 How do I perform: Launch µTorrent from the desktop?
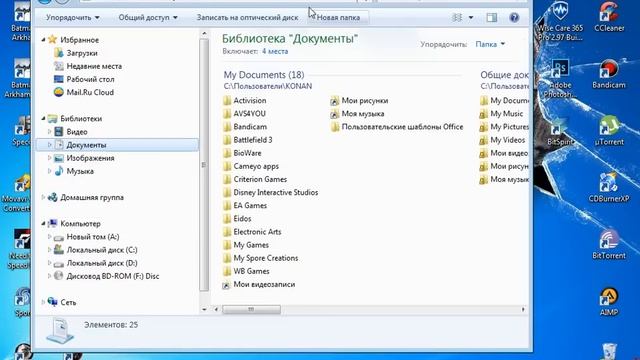[x=609, y=131]
